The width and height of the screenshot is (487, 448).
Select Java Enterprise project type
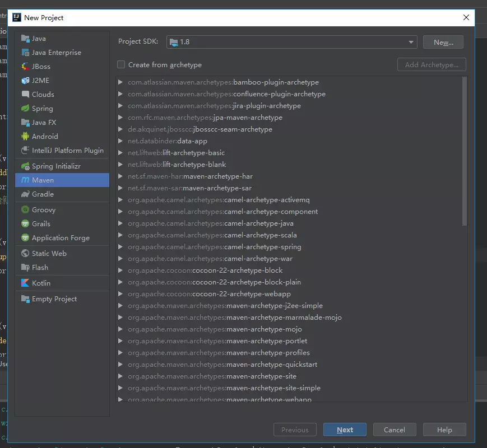(x=62, y=53)
